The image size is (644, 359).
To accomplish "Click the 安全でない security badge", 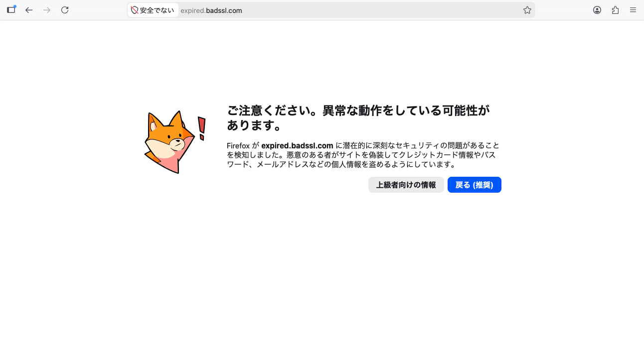I will (x=153, y=10).
